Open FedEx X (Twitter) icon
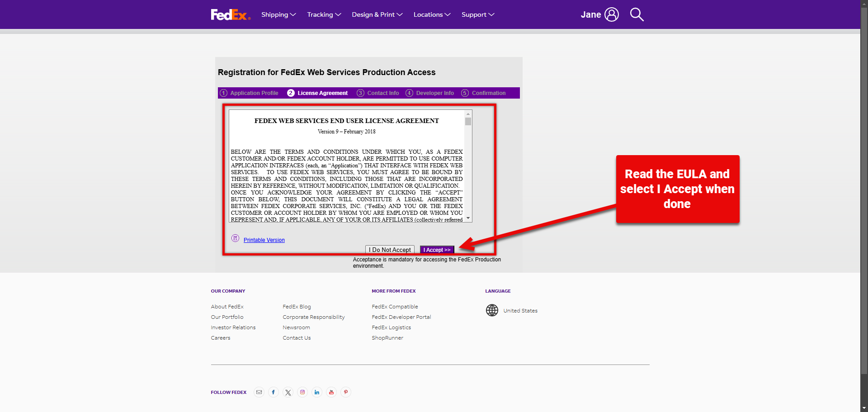This screenshot has width=868, height=412. pos(288,392)
